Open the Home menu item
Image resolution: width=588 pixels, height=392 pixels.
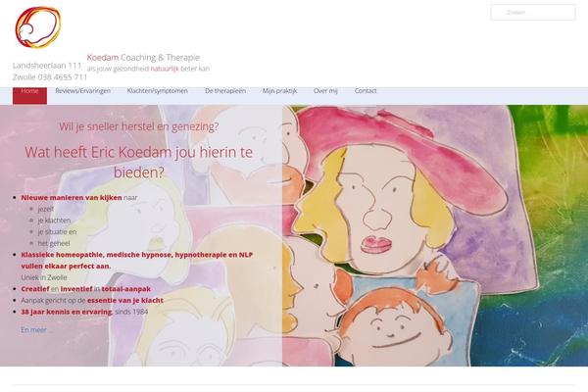point(29,91)
